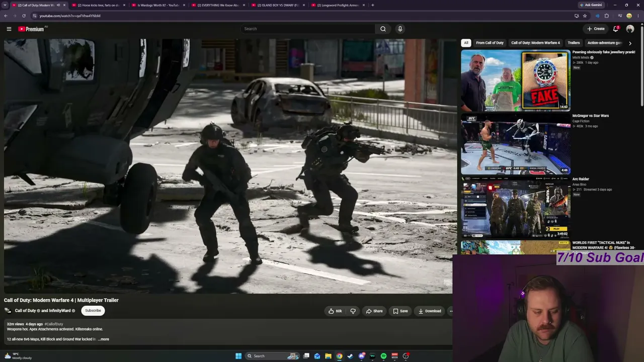
Task: Download the video
Action: tap(430, 311)
